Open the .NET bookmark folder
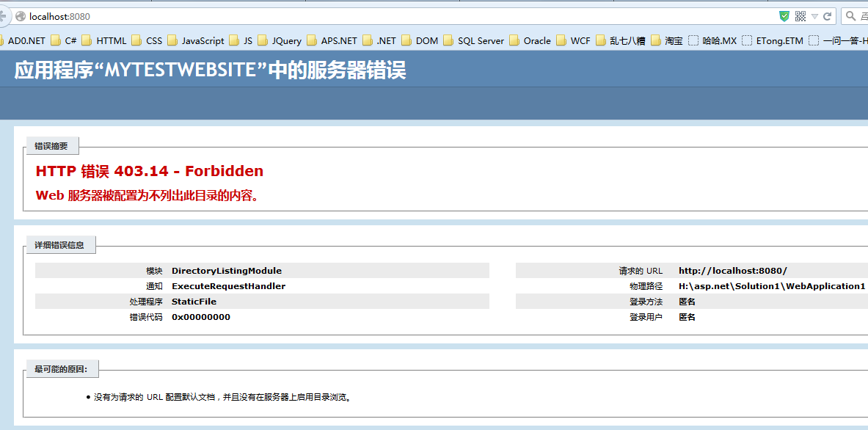The height and width of the screenshot is (430, 868). point(380,40)
